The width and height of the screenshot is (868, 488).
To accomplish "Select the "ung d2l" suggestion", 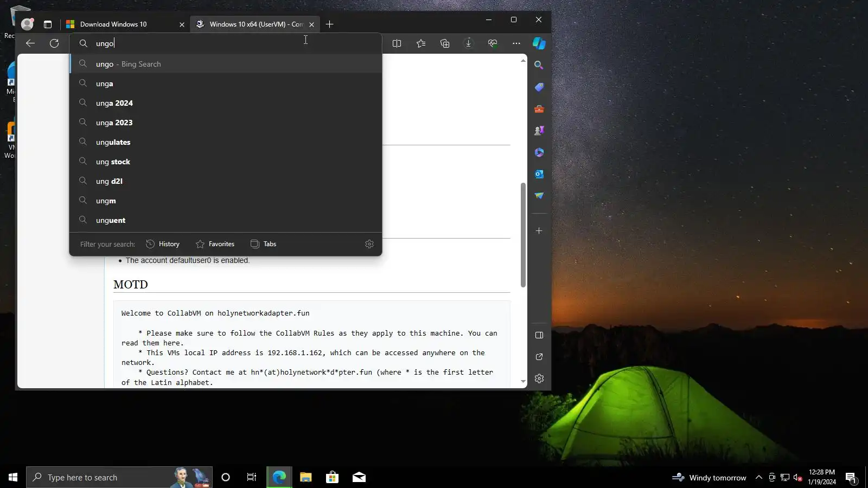I will click(x=226, y=181).
